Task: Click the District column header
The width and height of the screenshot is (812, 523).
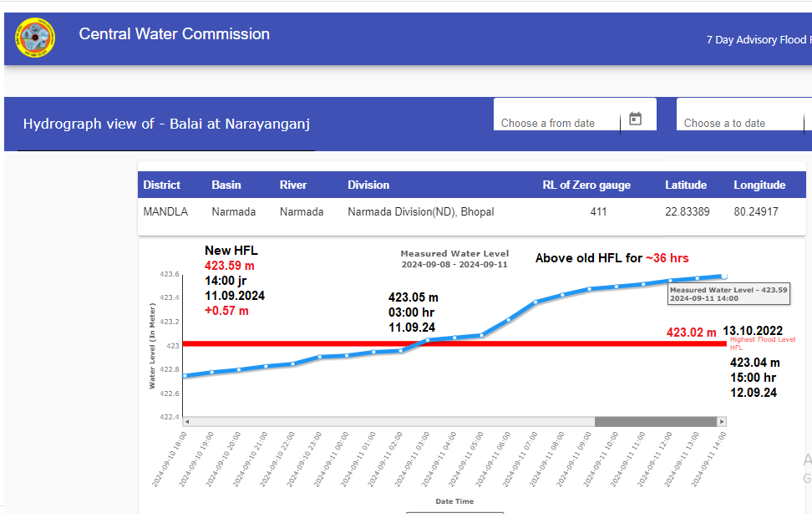Action: [x=161, y=185]
